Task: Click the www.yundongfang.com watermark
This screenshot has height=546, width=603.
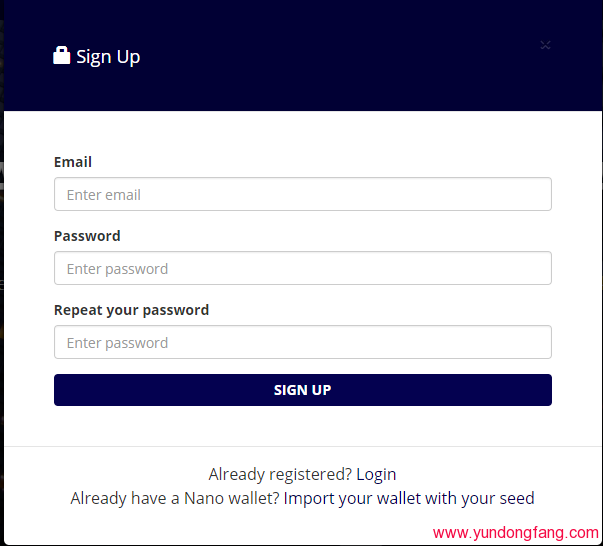Action: click(515, 533)
